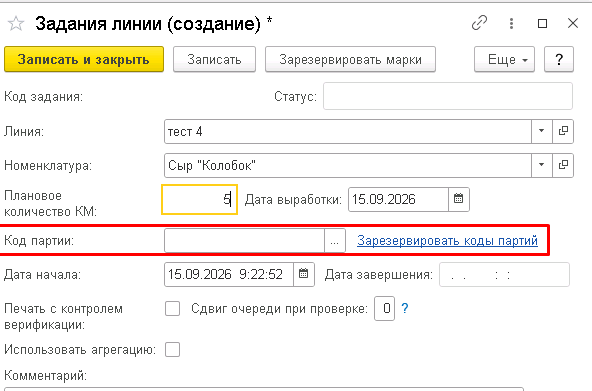Click Зарезервировать марки button
This screenshot has height=391, width=592.
pos(350,59)
